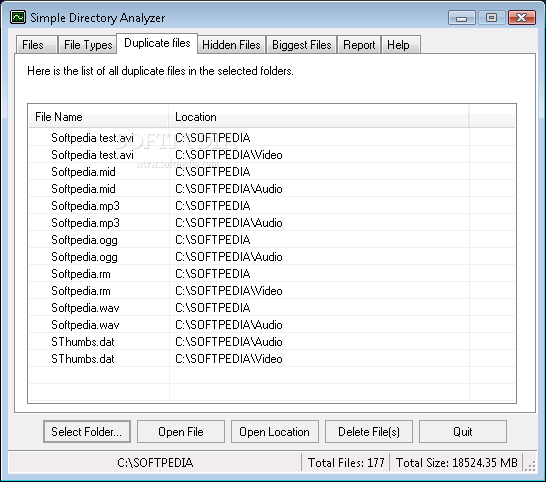Select the Duplicate files tab
This screenshot has height=482, width=546.
(x=157, y=44)
